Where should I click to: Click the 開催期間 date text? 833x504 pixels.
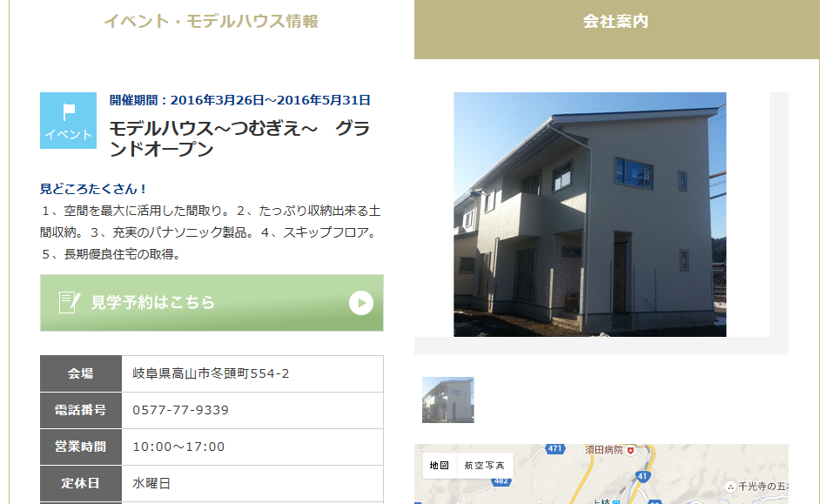pos(240,100)
